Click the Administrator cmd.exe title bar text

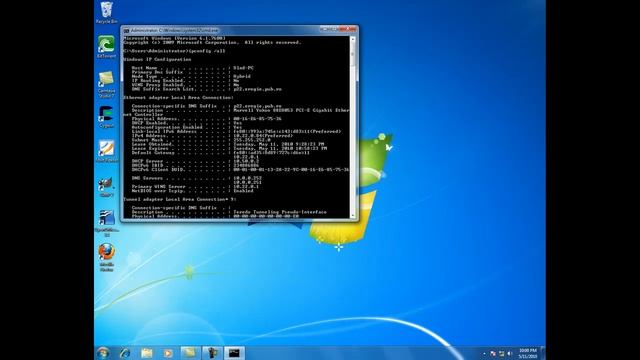pos(175,31)
